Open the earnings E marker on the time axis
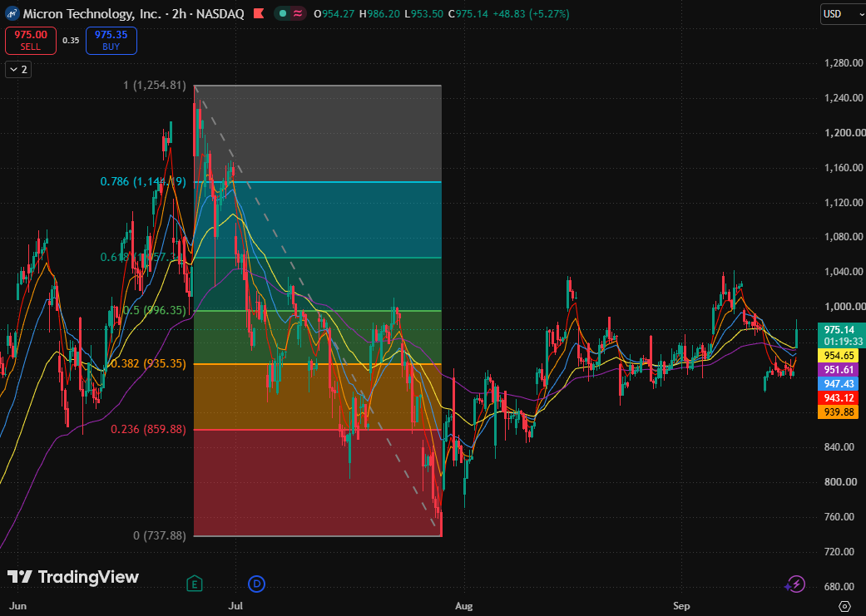This screenshot has height=616, width=866. pyautogui.click(x=195, y=584)
